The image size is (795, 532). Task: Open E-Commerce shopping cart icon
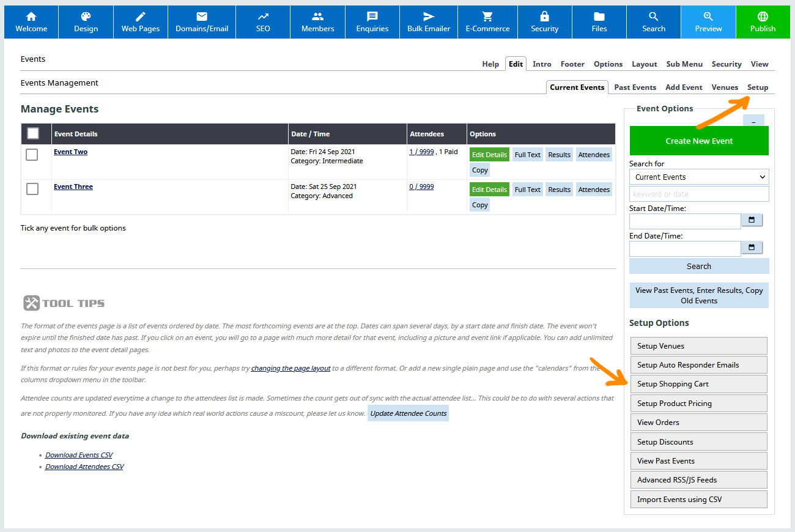(487, 17)
